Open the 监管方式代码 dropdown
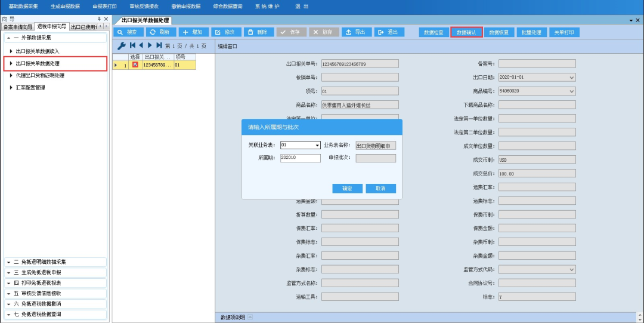The height and width of the screenshot is (323, 644). [571, 269]
